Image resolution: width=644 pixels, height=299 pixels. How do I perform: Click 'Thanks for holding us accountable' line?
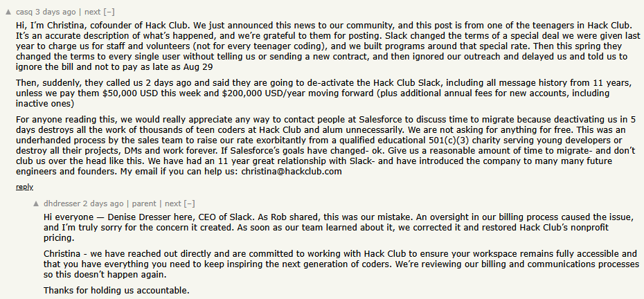(x=116, y=291)
